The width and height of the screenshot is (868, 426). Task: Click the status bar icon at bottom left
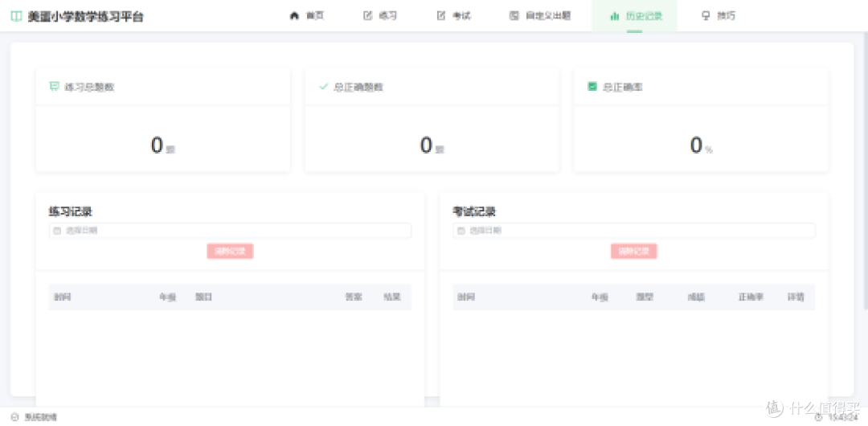(x=15, y=417)
